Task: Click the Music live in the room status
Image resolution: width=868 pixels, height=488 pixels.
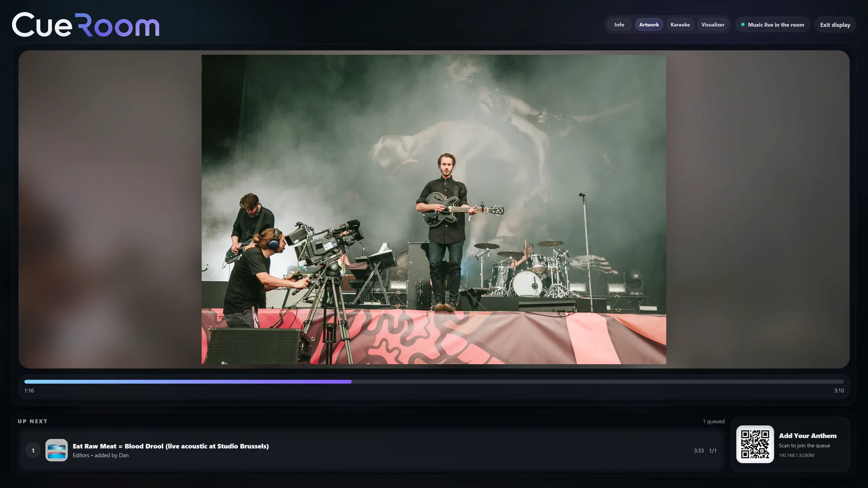Action: (x=773, y=25)
